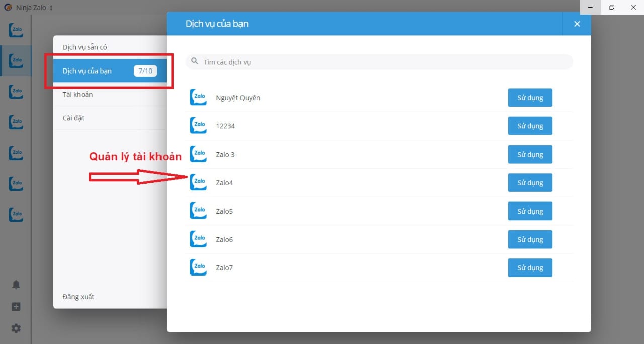Go to the Tài khoản menu item

point(110,94)
